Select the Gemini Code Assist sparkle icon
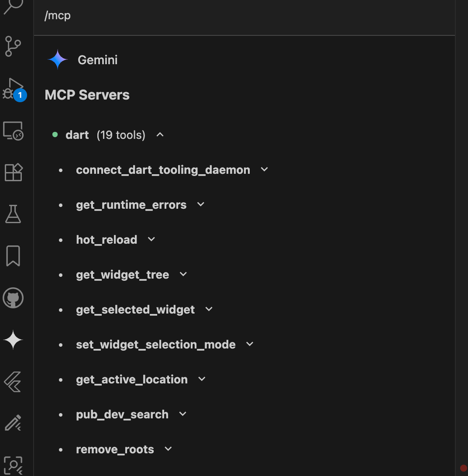Screen dimensions: 468x476 coord(13,339)
